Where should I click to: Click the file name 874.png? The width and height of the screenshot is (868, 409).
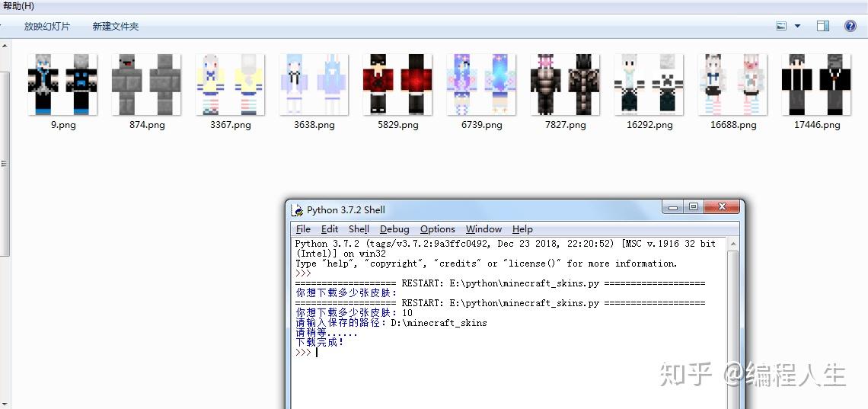[147, 125]
